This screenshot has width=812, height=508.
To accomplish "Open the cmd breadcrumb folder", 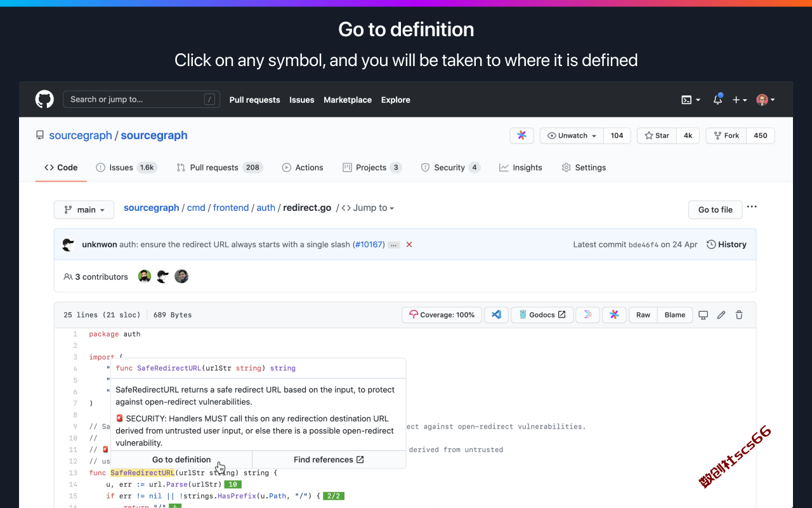I will point(196,208).
